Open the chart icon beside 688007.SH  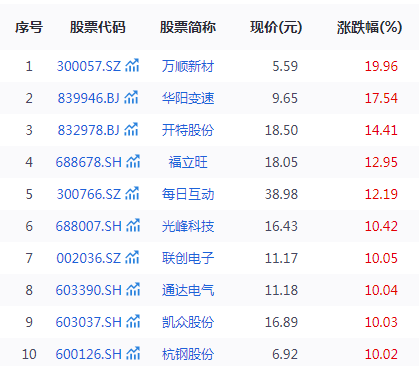pos(133,226)
